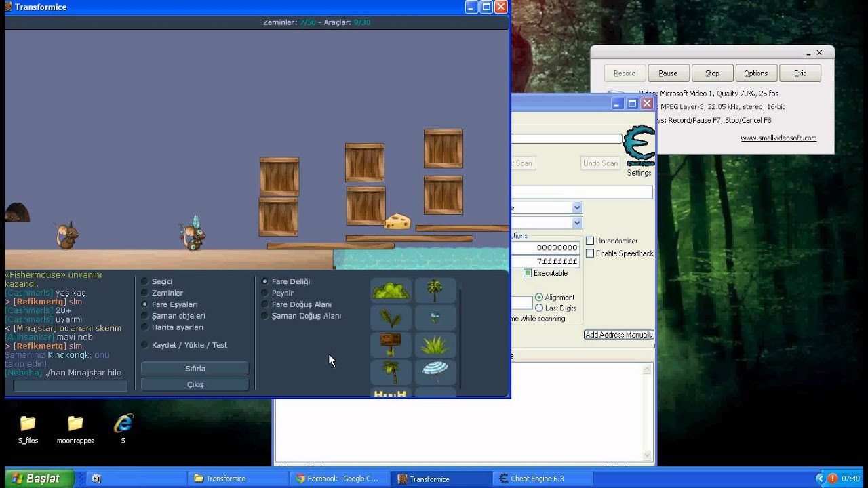Pick the striped beach umbrella decoration tile
This screenshot has width=868, height=488.
point(435,372)
